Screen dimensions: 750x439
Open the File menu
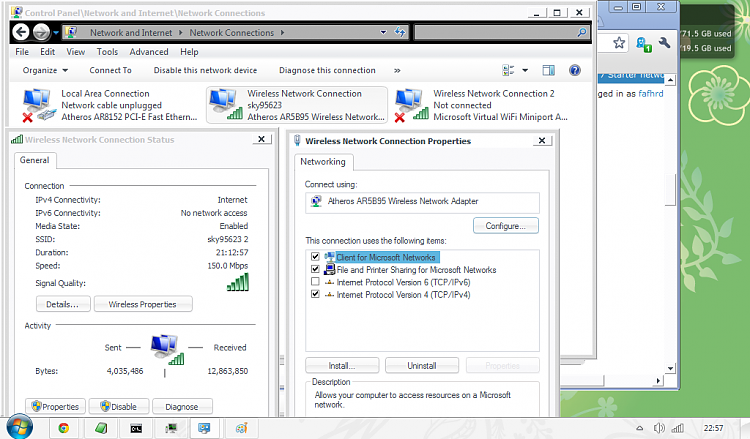click(22, 52)
